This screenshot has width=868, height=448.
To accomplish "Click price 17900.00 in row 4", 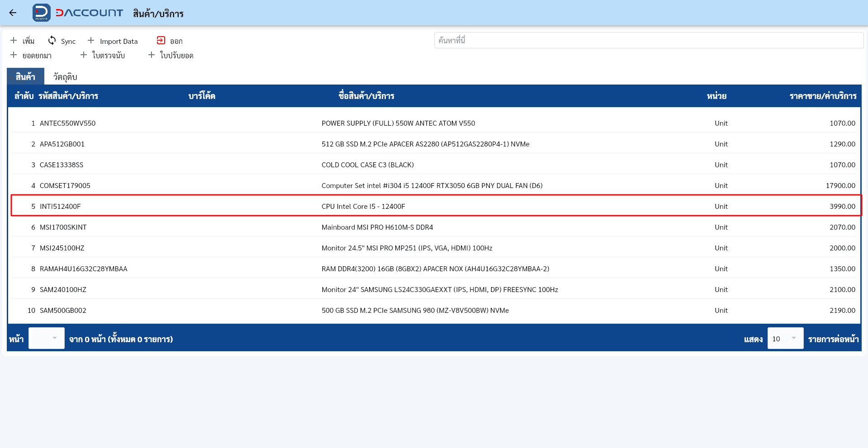I will tap(840, 185).
